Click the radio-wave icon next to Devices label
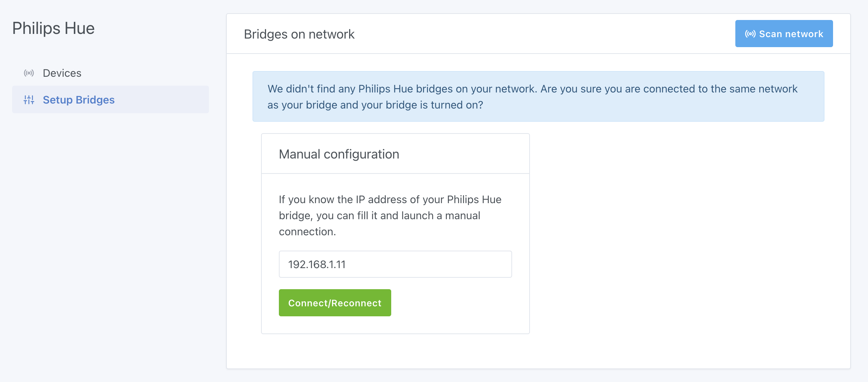Screen dimensions: 868x382 click(x=29, y=73)
